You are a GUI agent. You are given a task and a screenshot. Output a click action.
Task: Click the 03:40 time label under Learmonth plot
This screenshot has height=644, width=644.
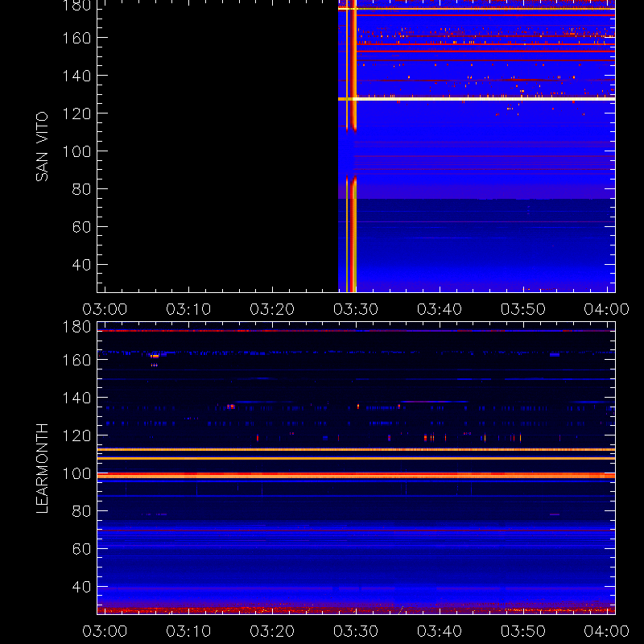coord(440,631)
